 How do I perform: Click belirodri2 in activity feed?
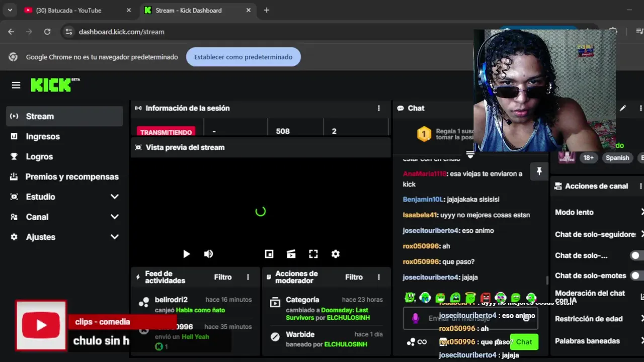171,300
